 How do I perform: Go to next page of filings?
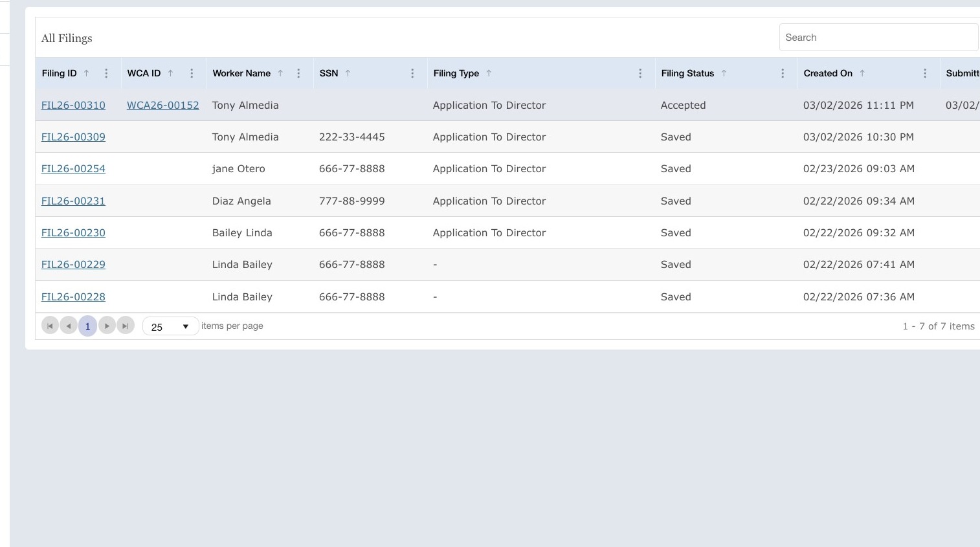tap(107, 326)
